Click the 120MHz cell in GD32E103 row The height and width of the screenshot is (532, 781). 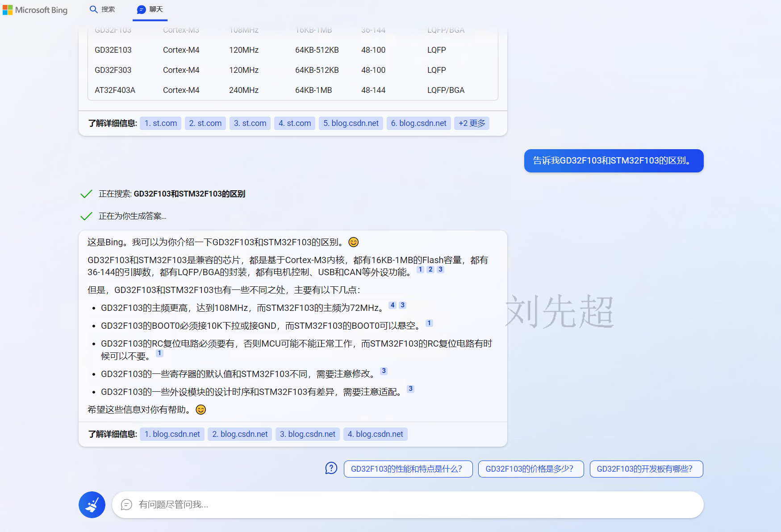tap(244, 50)
